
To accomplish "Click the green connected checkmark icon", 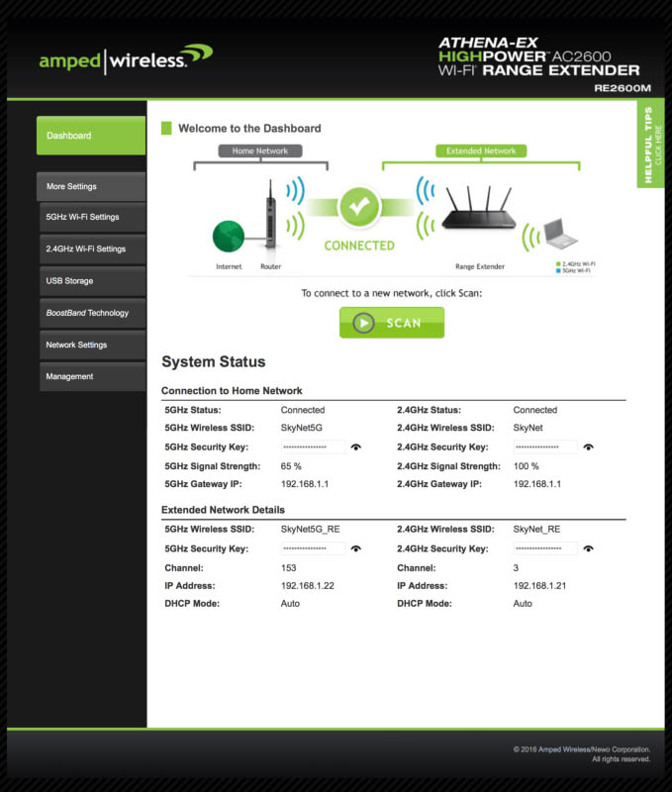I will tap(359, 207).
